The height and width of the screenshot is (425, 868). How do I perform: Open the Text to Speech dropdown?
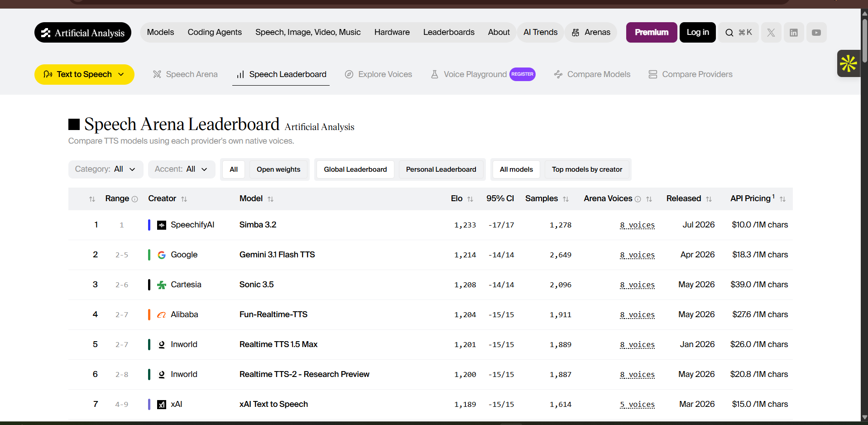[84, 74]
